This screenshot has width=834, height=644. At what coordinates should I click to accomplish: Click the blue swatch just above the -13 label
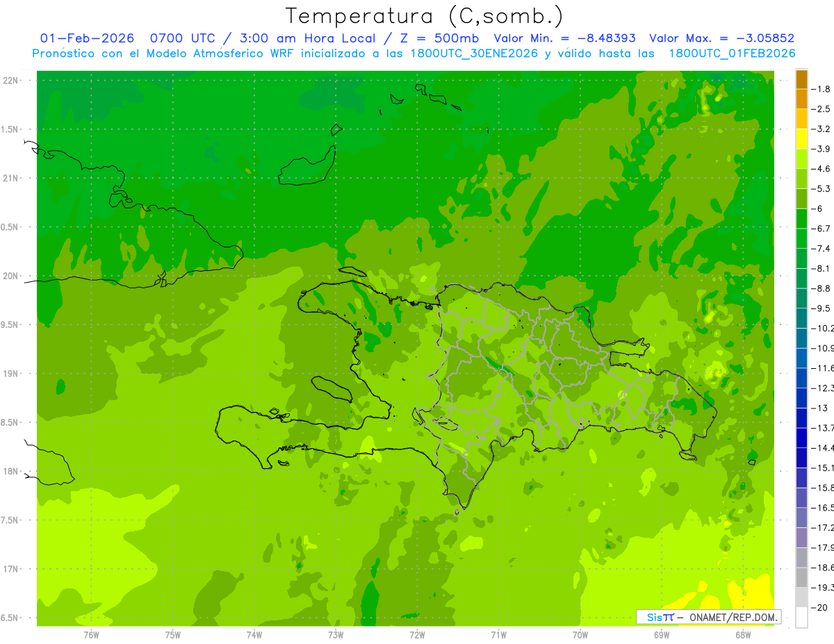pos(801,398)
